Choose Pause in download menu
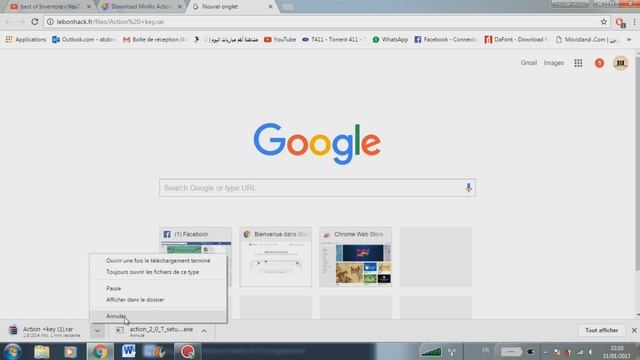640x360 pixels. (x=158, y=288)
